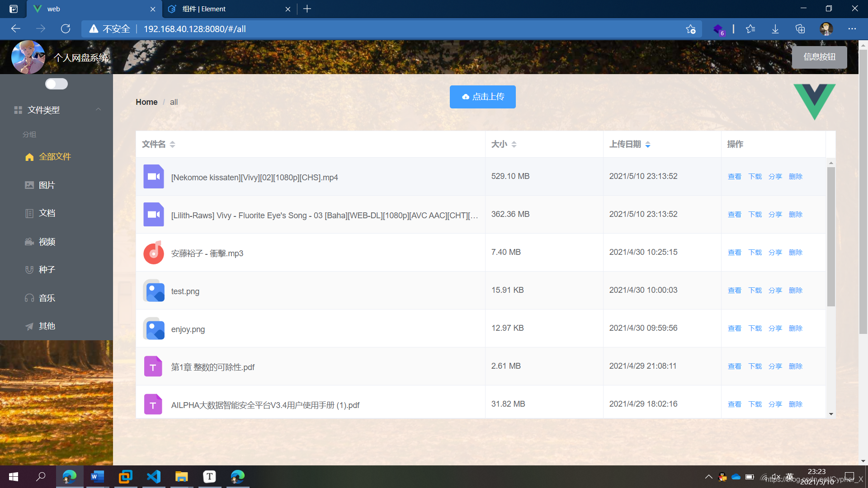Image resolution: width=868 pixels, height=488 pixels.
Task: Open the browser profile avatar
Action: pyautogui.click(x=826, y=29)
